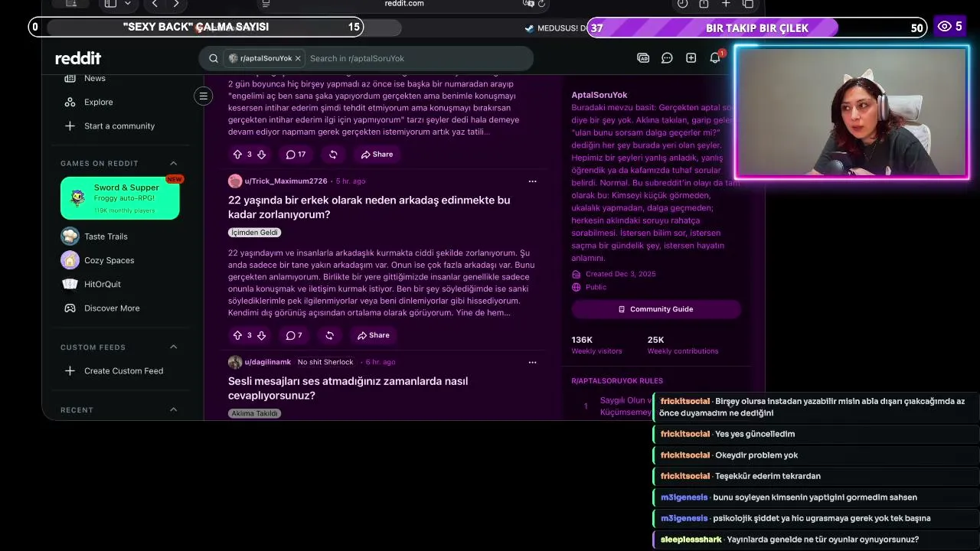Click the Create post plus icon
Screen dimensions: 980x551
691,58
